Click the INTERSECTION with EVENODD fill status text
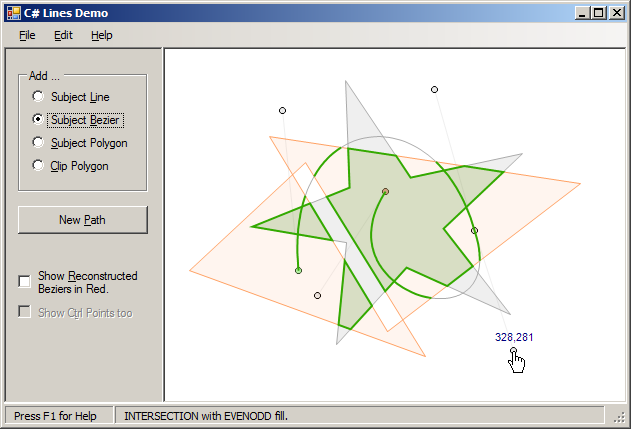This screenshot has height=429, width=631. (206, 416)
